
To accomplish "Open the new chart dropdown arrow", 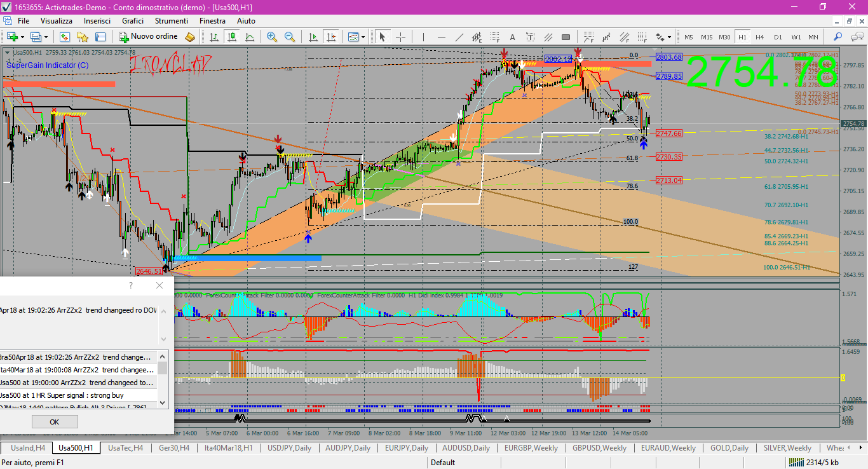I will coord(21,37).
